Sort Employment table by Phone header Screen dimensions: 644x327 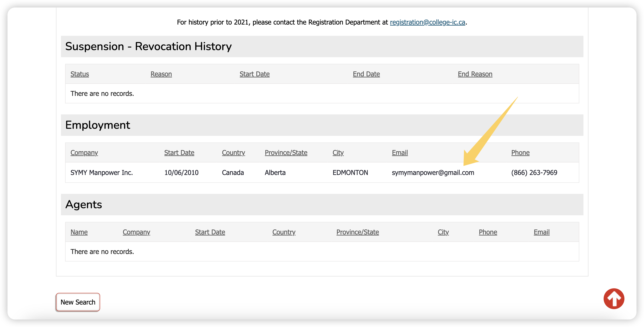tap(520, 153)
